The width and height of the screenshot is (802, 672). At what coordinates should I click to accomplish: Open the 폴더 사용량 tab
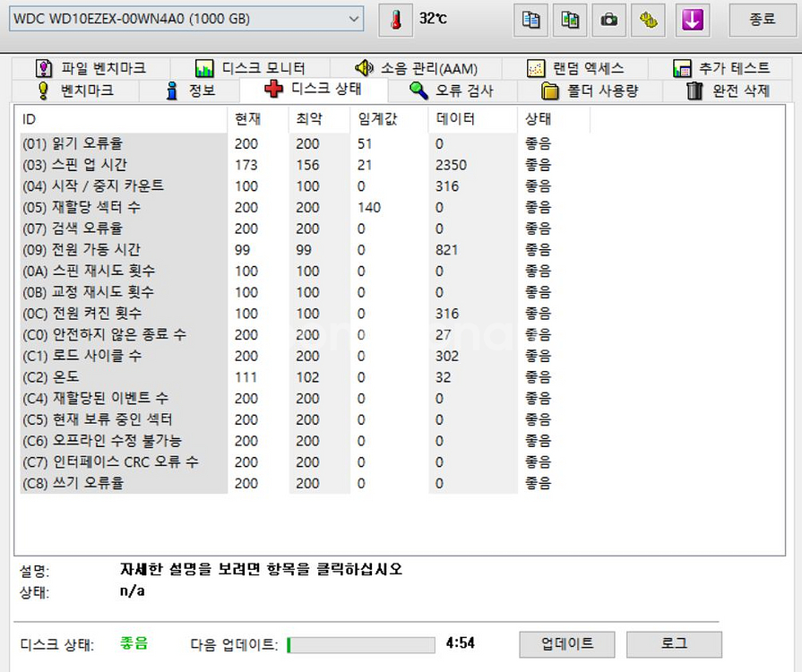coord(590,90)
